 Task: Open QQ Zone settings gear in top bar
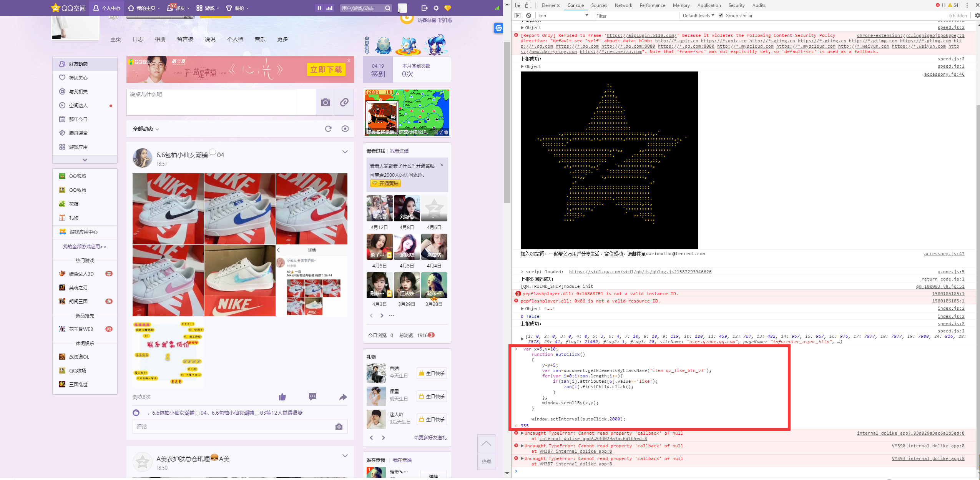[436, 8]
